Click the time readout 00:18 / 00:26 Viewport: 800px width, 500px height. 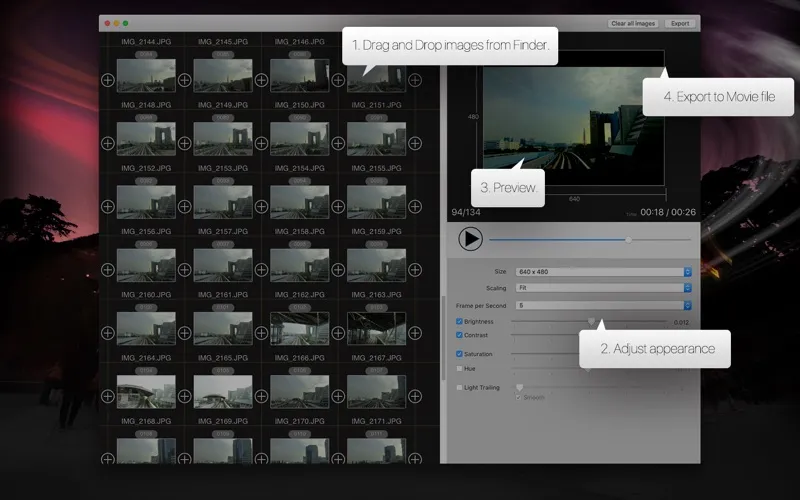tap(668, 212)
